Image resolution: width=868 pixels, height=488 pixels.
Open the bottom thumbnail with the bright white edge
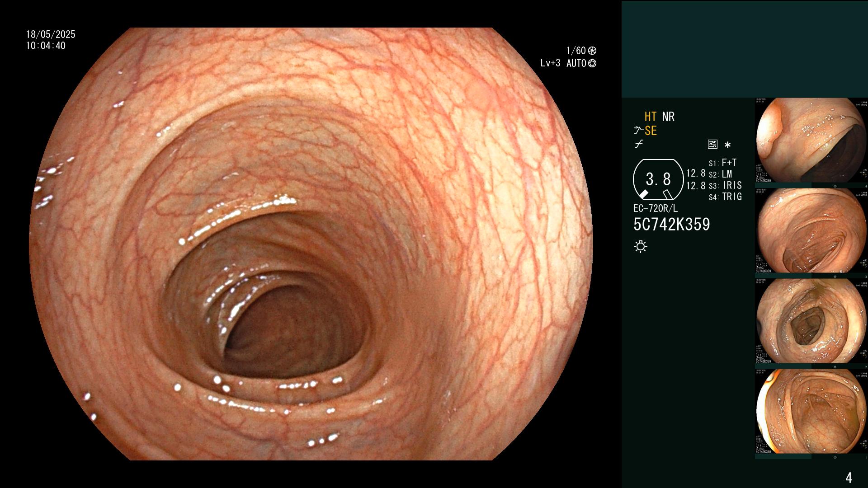point(811,412)
